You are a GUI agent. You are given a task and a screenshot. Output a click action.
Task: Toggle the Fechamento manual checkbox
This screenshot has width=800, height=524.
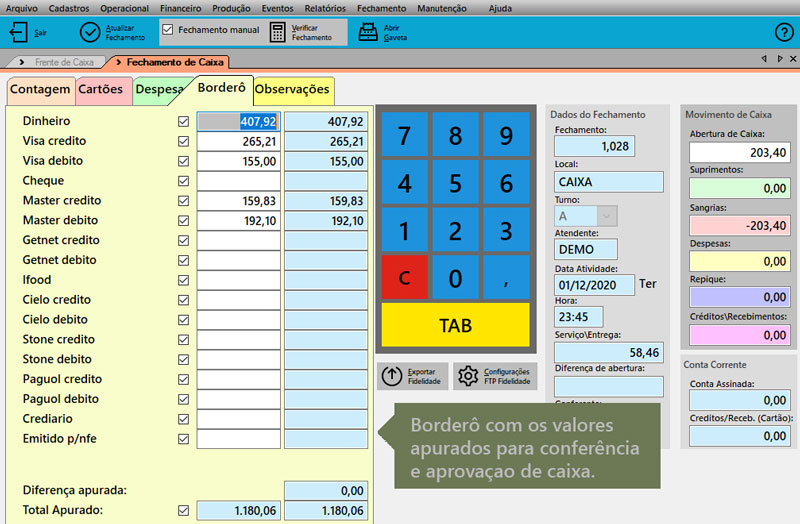point(167,30)
